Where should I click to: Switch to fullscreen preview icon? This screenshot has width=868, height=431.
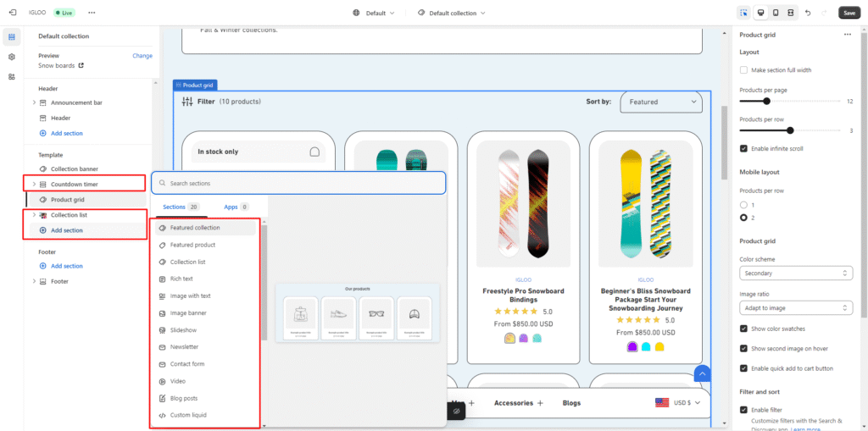coord(790,13)
